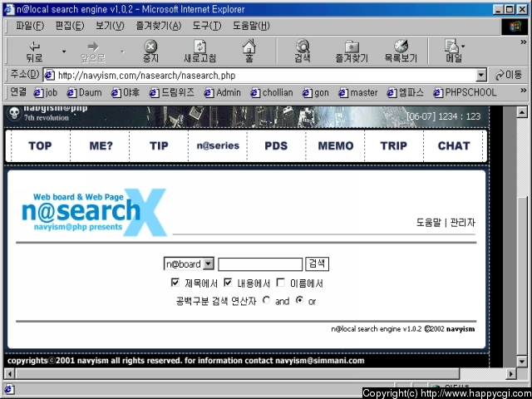Click the 검색 search submit button
532x399 pixels.
click(317, 264)
